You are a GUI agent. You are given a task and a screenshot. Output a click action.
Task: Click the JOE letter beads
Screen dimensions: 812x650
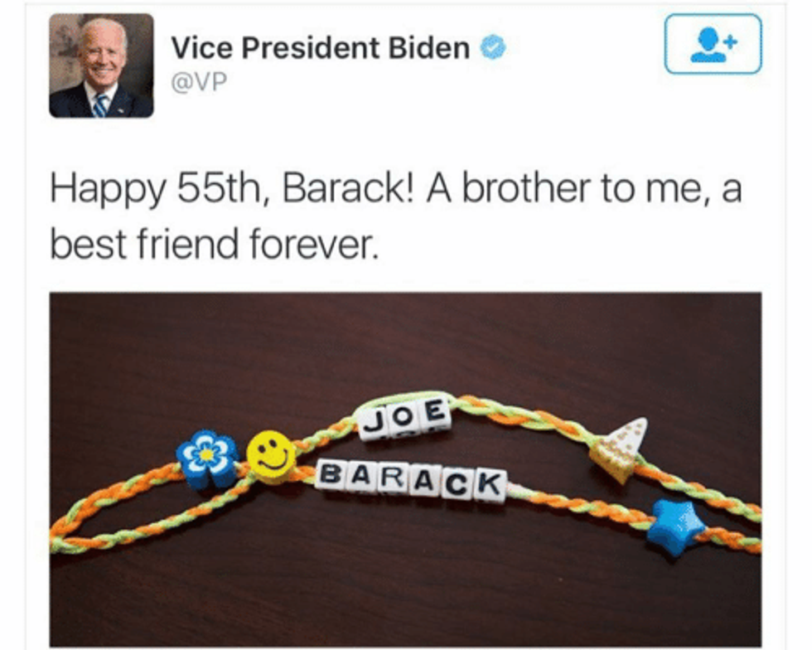[x=405, y=418]
